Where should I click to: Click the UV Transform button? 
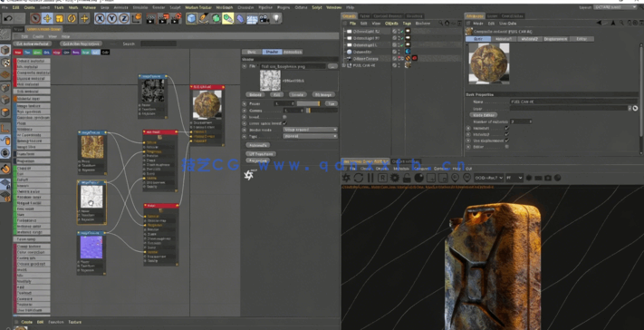click(260, 154)
